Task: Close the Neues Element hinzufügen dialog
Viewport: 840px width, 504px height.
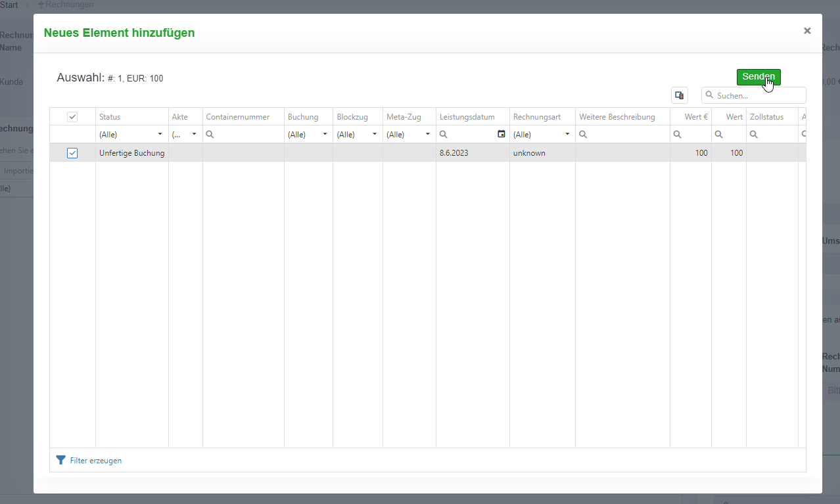Action: click(x=806, y=31)
